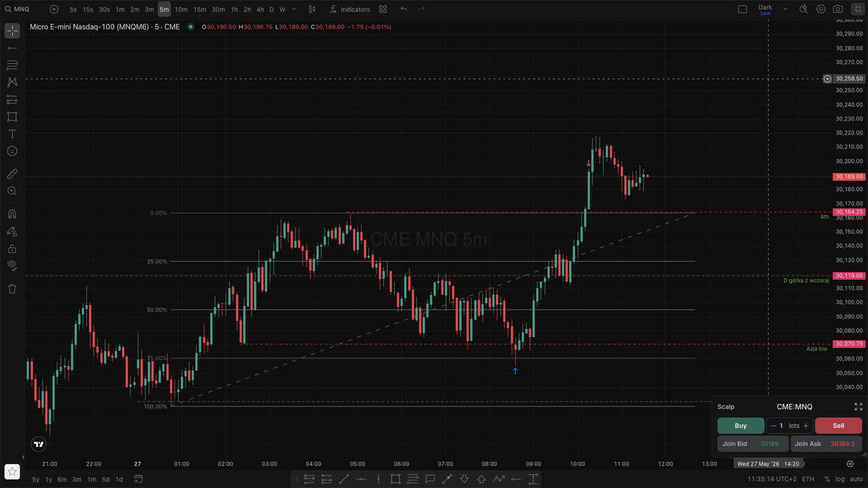Click the Sell button in Scalp panel
Screen dimensions: 868x488
(x=838, y=426)
